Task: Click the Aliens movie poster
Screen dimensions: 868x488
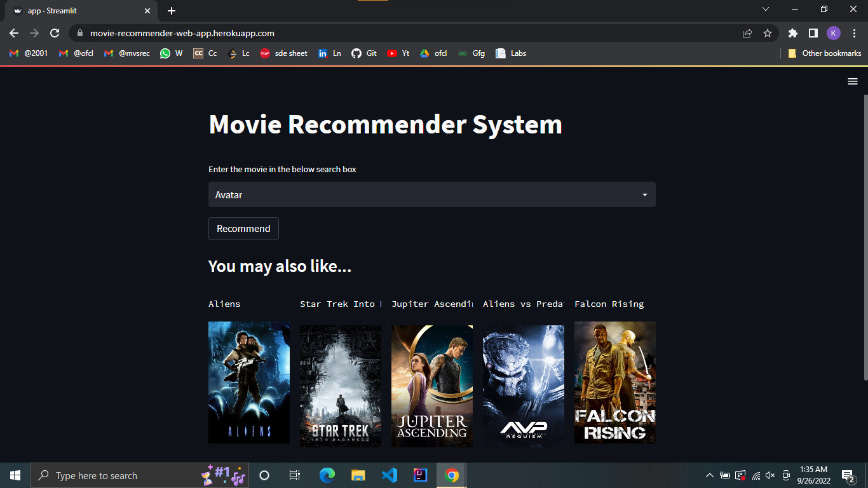Action: 248,383
